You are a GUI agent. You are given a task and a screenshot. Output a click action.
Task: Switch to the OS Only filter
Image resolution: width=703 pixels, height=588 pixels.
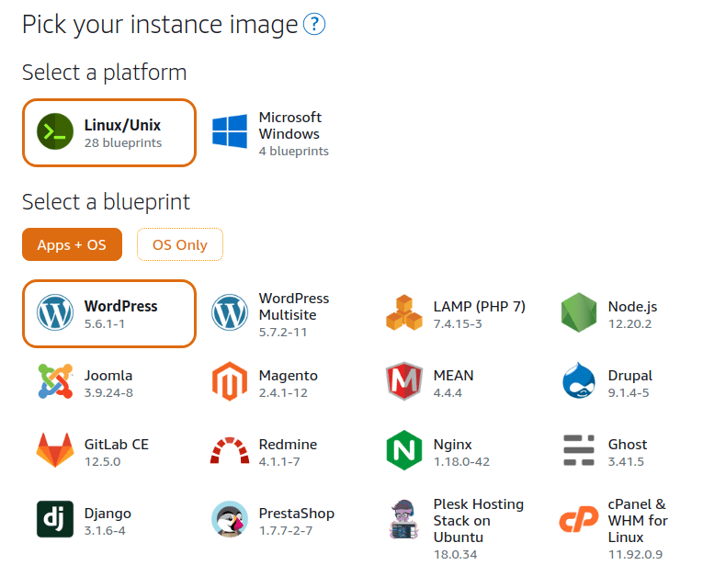(180, 244)
